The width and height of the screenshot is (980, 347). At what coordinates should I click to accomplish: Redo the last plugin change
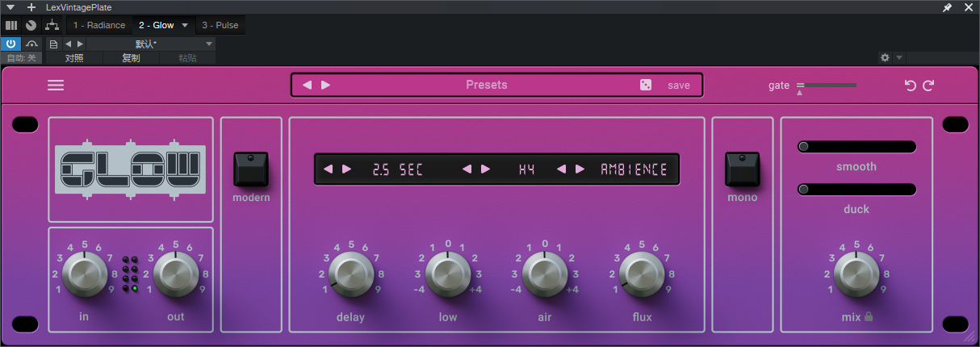point(928,86)
